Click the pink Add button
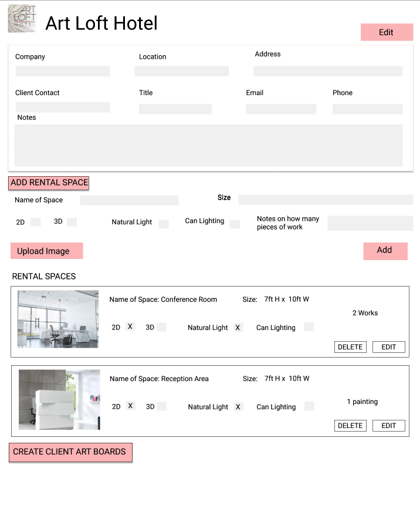Screen dimensions: 420x532 (385, 251)
